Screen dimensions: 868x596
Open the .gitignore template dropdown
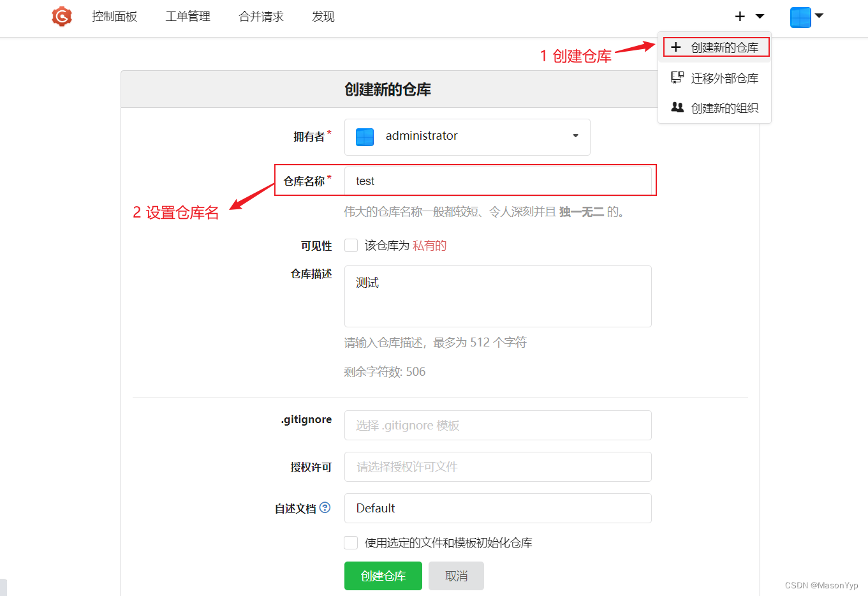coord(497,425)
